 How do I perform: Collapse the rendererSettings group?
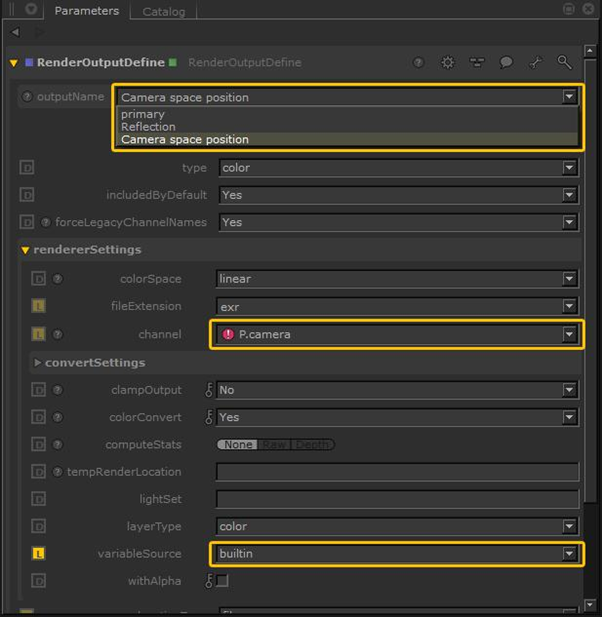[26, 250]
